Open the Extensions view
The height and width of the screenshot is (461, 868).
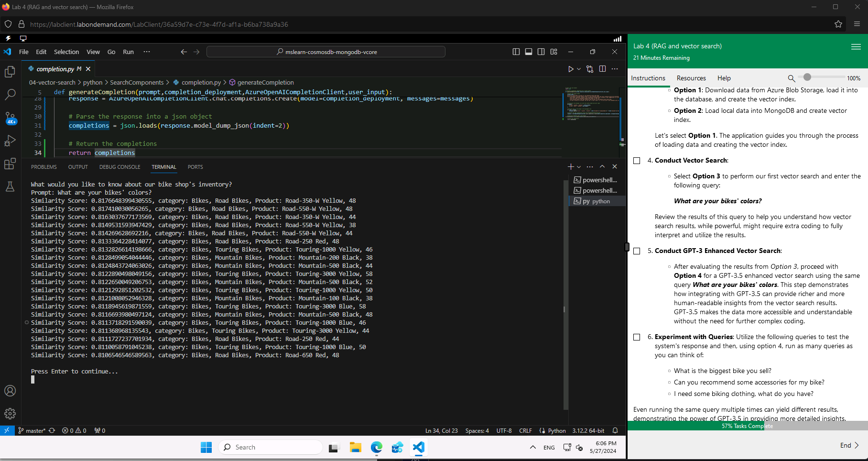click(x=10, y=164)
